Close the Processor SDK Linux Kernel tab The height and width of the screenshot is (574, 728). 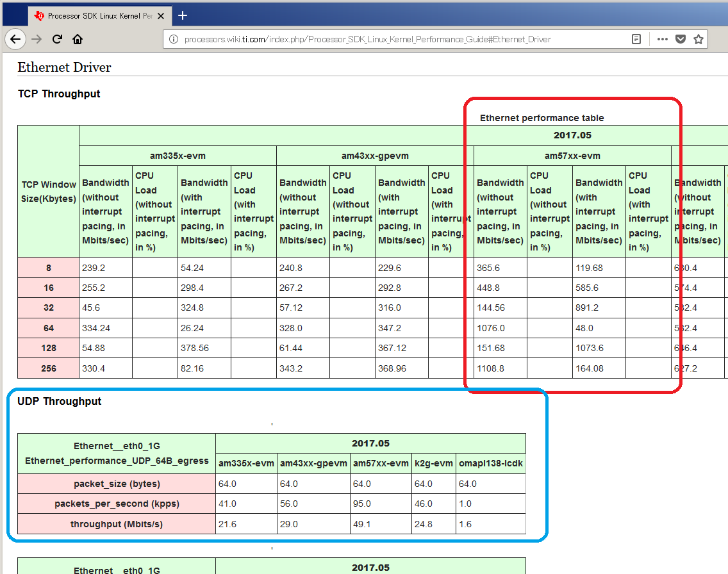point(161,16)
